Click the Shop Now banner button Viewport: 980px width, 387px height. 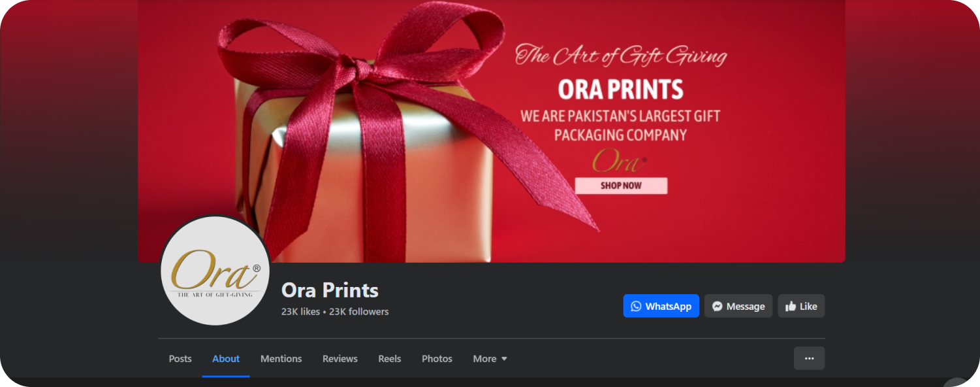pyautogui.click(x=621, y=186)
